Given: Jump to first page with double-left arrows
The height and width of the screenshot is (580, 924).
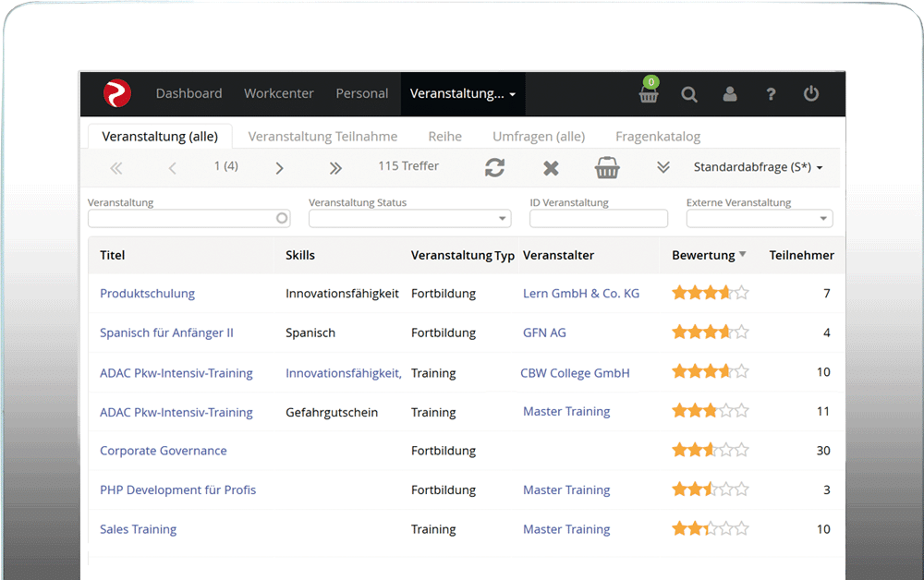Looking at the screenshot, I should 116,168.
